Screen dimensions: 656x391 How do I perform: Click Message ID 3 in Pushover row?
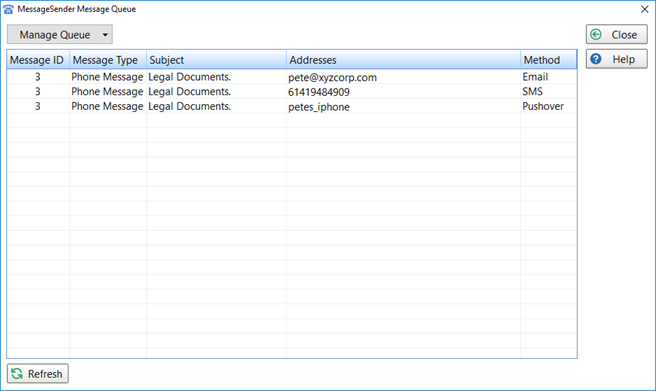coord(38,106)
